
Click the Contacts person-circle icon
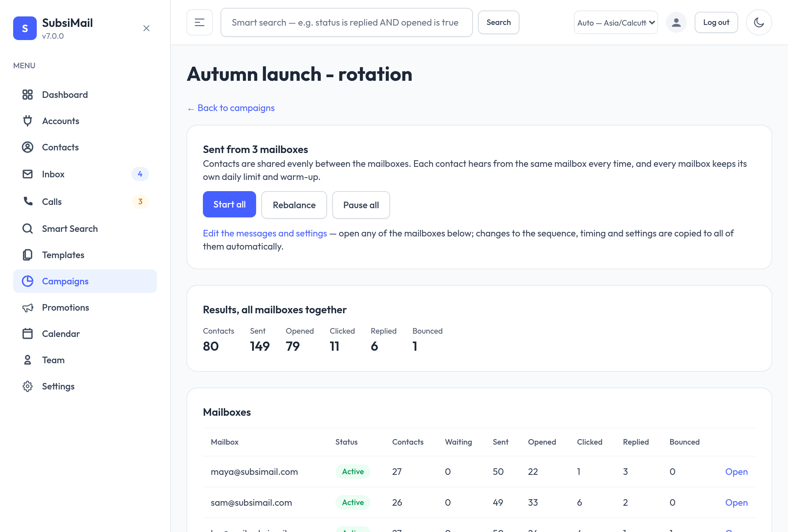28,147
